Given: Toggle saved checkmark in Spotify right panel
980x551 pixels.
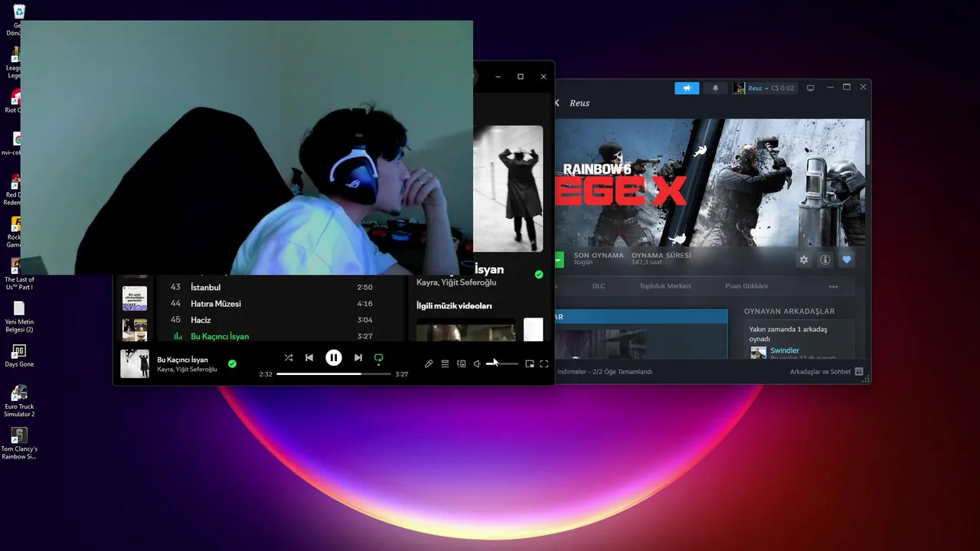Looking at the screenshot, I should click(x=539, y=274).
